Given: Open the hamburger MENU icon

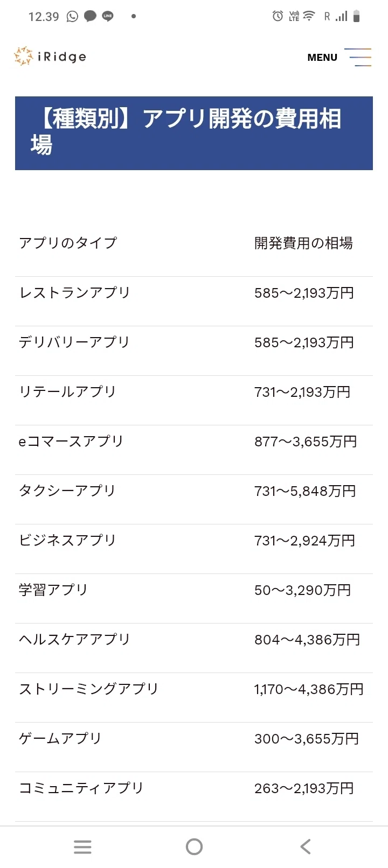Looking at the screenshot, I should coord(358,57).
